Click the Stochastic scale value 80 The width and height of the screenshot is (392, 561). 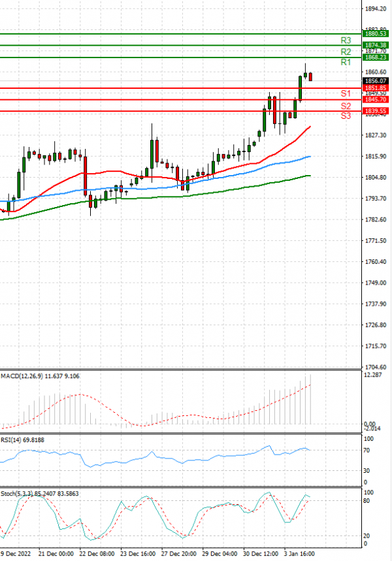(367, 501)
